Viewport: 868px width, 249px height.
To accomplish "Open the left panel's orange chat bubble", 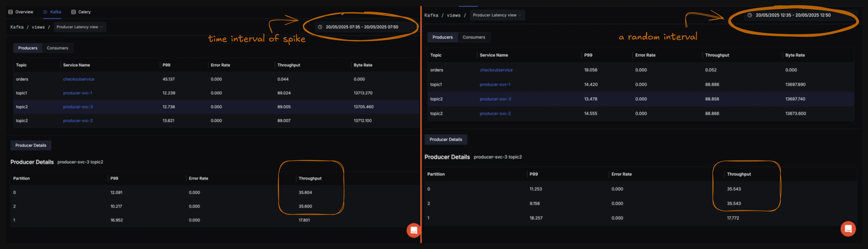I will [x=413, y=231].
